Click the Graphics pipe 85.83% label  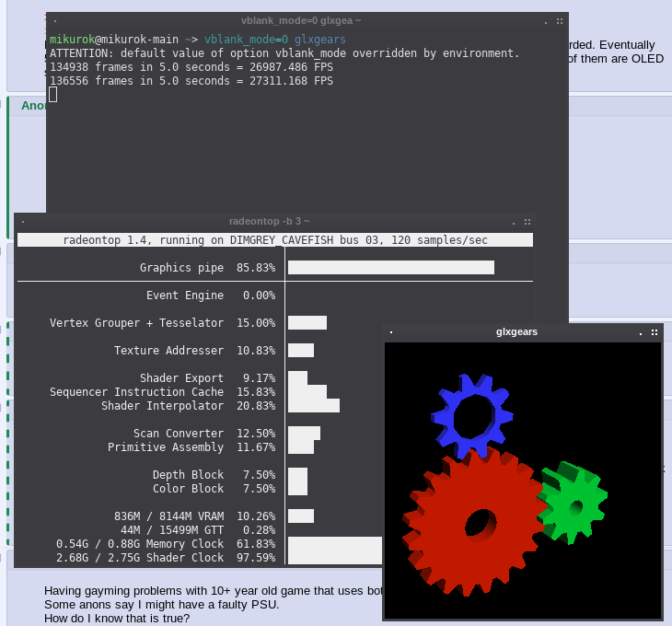(207, 267)
